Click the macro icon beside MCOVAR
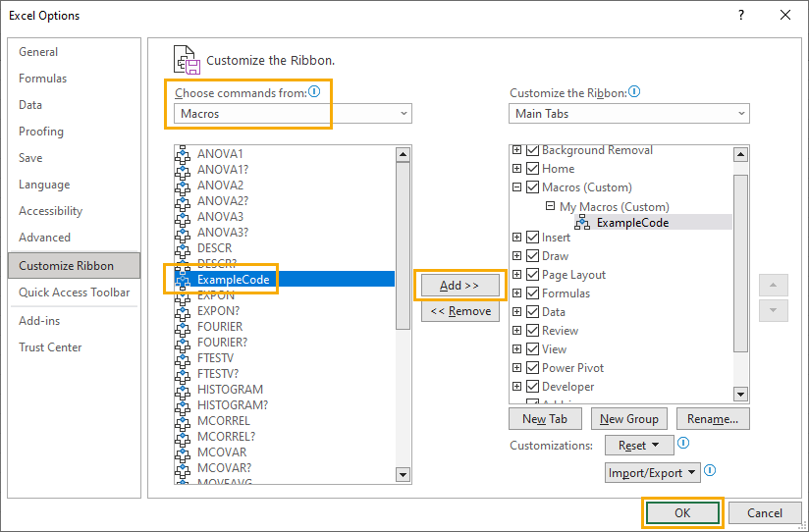Viewport: 809px width, 532px height. pyautogui.click(x=183, y=452)
